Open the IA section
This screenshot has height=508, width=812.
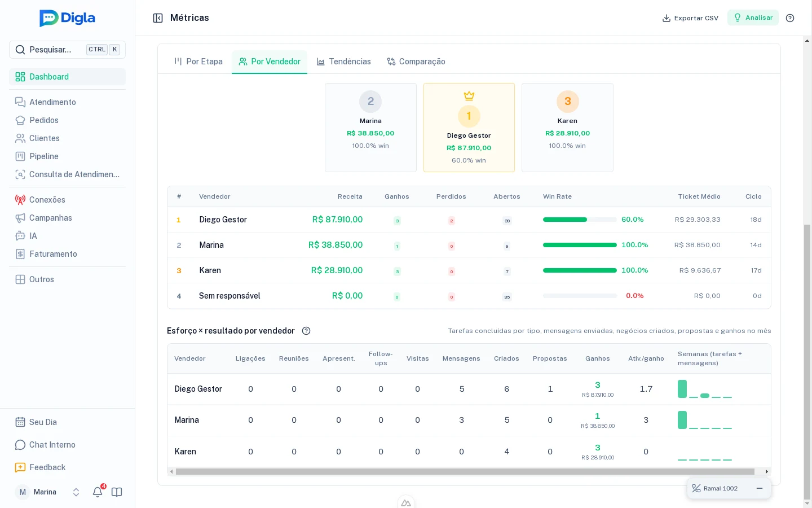coord(67,236)
